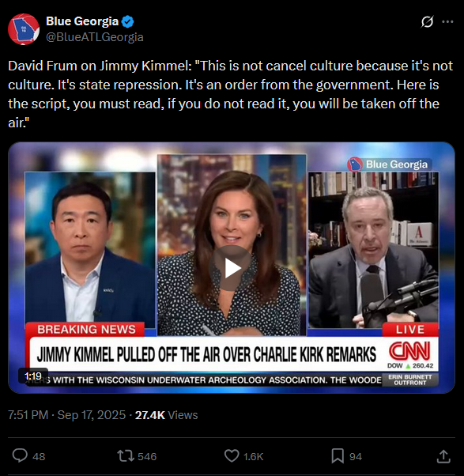This screenshot has height=476, width=464.
Task: Open the @BlueATLGeorgia handle link
Action: [95, 37]
